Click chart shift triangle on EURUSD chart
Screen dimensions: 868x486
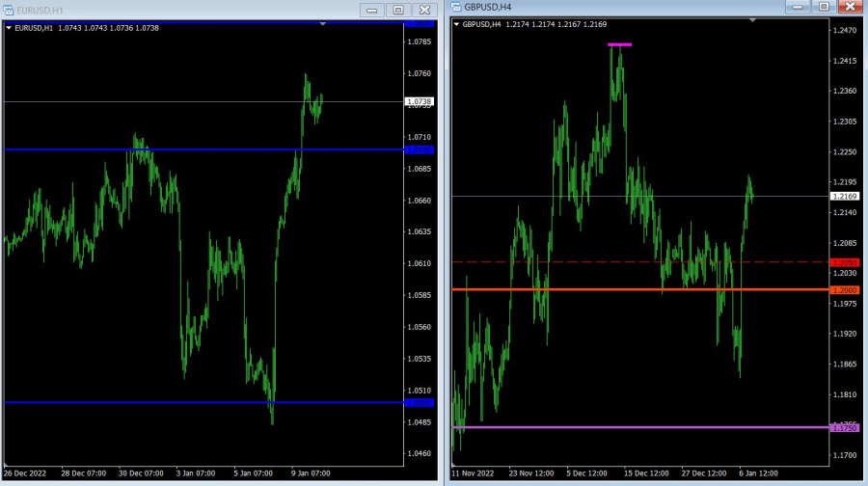322,23
